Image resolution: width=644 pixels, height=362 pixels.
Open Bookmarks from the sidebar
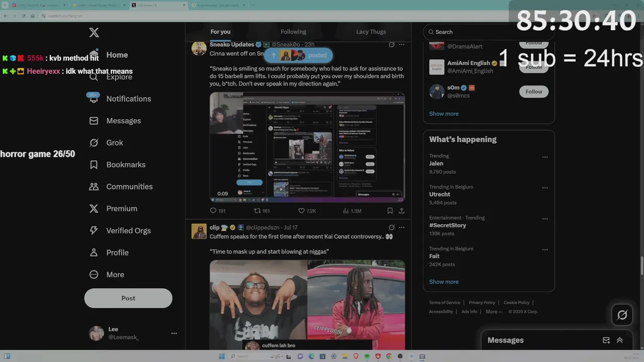117,165
